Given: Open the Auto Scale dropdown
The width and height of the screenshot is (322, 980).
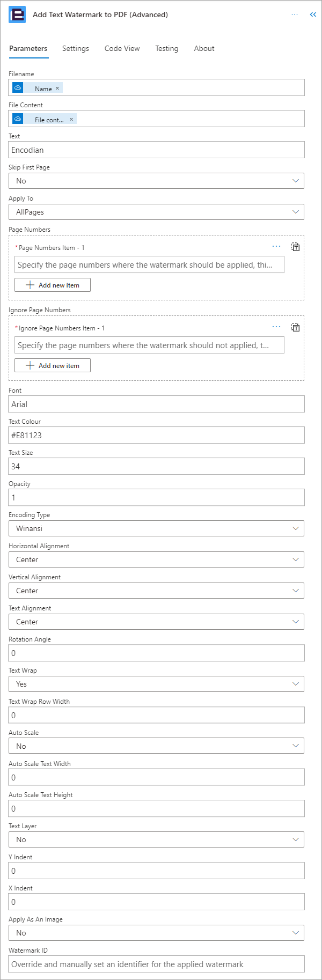Looking at the screenshot, I should click(x=157, y=746).
